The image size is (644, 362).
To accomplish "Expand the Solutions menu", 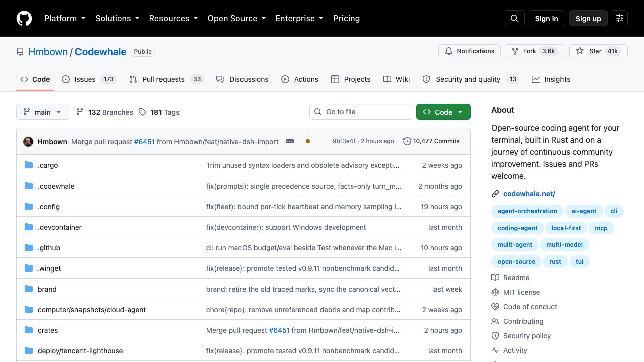I will tap(117, 18).
